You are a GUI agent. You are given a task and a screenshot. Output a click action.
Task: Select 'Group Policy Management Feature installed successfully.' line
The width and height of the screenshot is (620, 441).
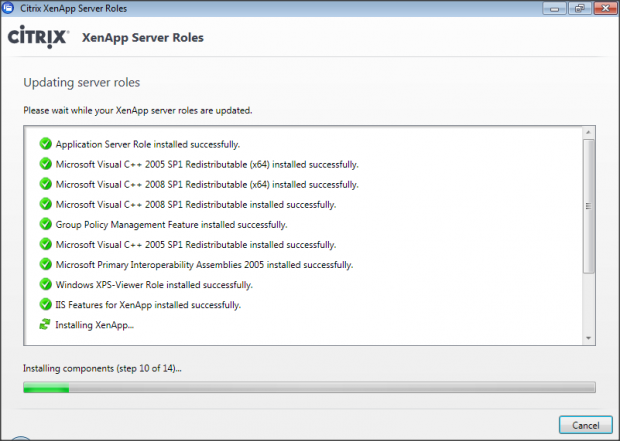[x=171, y=225]
